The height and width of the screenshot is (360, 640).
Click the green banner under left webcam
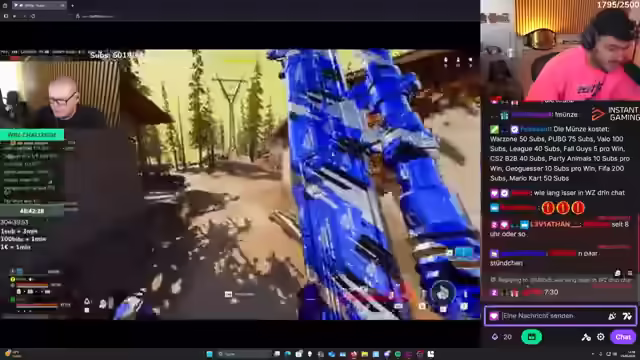32,135
